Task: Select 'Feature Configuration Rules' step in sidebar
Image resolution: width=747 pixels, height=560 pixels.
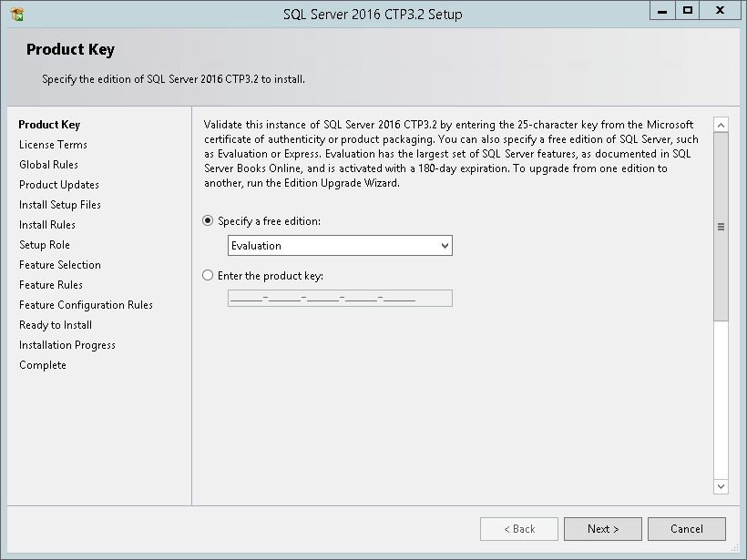Action: [x=87, y=305]
